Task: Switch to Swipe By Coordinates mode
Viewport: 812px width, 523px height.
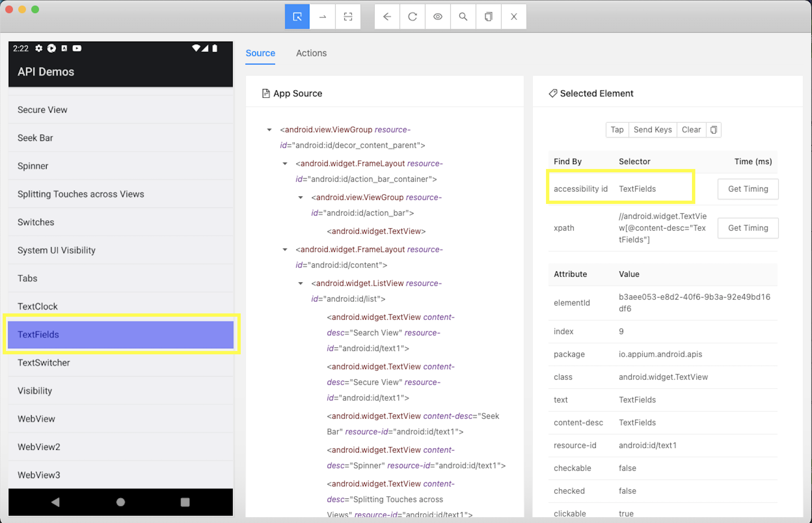Action: point(322,17)
